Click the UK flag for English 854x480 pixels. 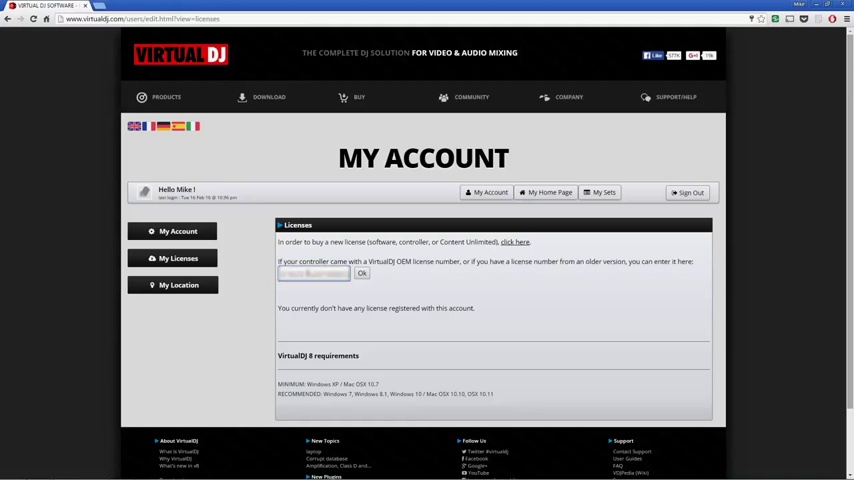coord(134,126)
